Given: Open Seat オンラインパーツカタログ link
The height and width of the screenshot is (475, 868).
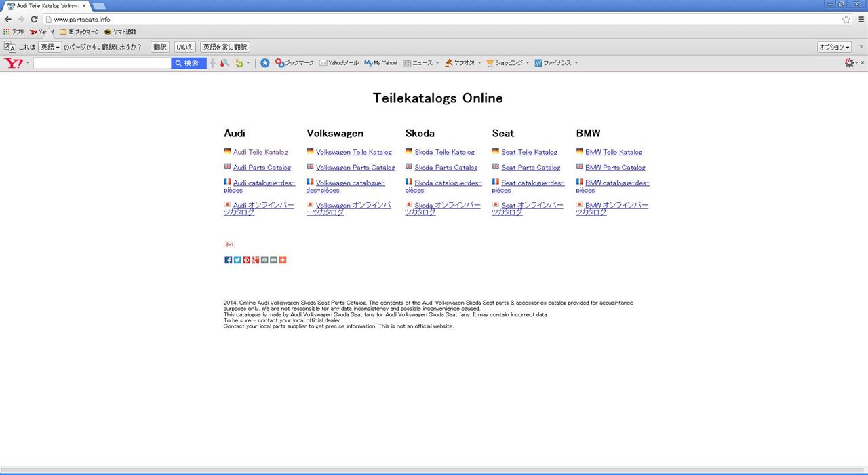Looking at the screenshot, I should 528,209.
